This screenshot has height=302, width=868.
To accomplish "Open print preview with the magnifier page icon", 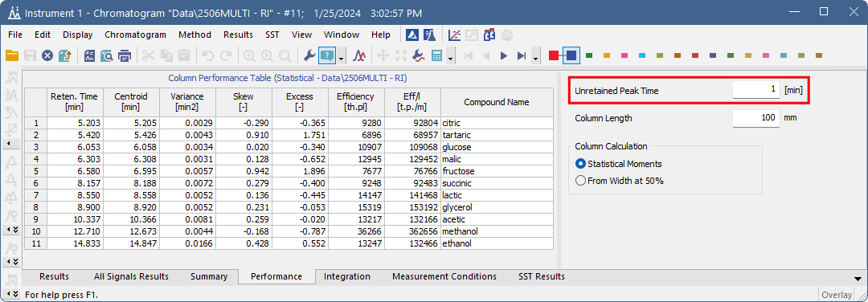I will click(x=107, y=55).
